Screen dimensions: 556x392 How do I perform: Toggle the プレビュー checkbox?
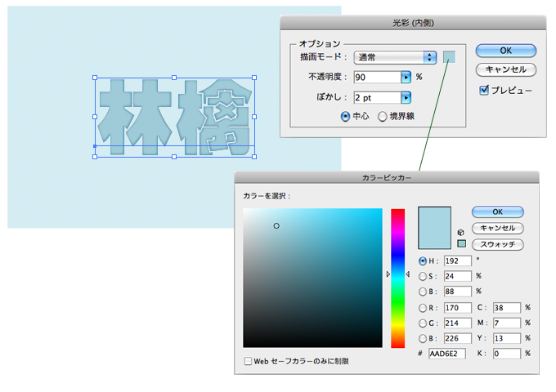pyautogui.click(x=484, y=89)
